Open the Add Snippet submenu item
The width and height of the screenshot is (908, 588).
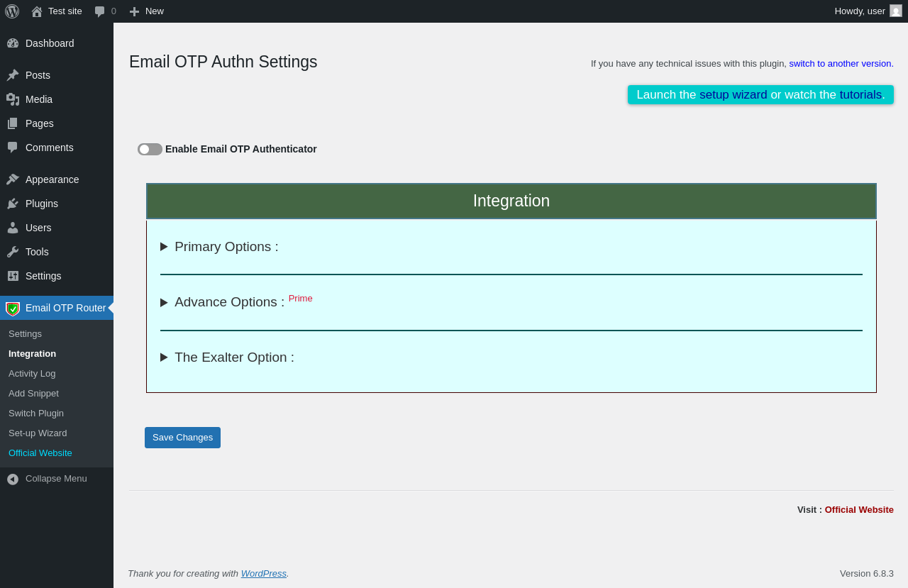coord(33,393)
